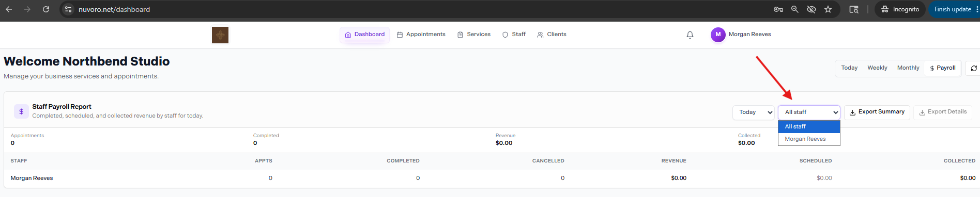Choose Morgan Reeves in the staff dropdown list
The width and height of the screenshot is (980, 197).
point(809,139)
